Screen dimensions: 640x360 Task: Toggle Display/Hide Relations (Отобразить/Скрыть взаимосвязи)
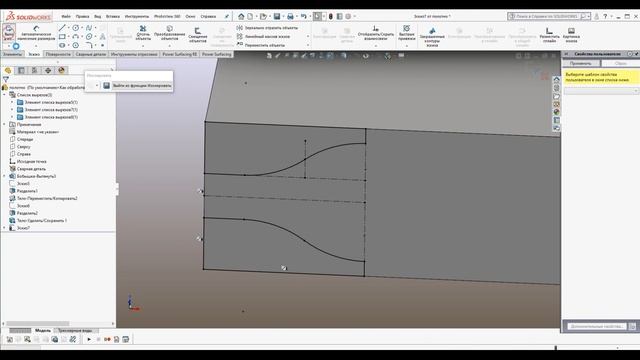[x=376, y=33]
